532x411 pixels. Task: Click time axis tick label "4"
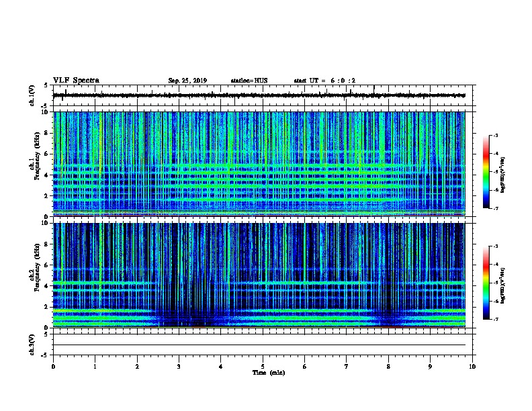(221, 367)
